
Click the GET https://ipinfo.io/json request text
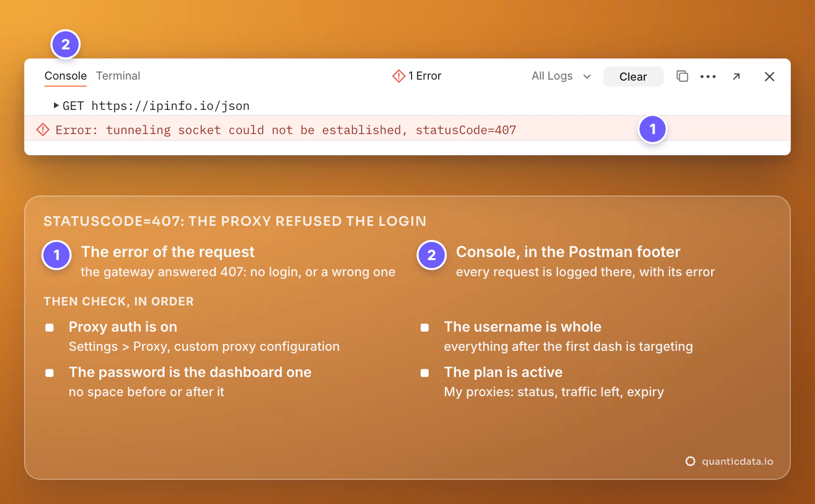click(156, 106)
